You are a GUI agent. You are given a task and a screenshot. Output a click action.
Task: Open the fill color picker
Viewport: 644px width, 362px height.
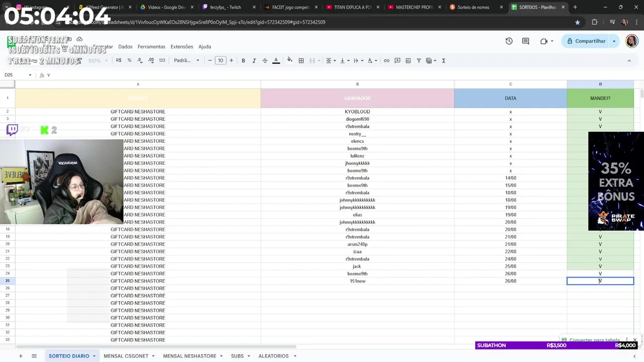coord(290,60)
